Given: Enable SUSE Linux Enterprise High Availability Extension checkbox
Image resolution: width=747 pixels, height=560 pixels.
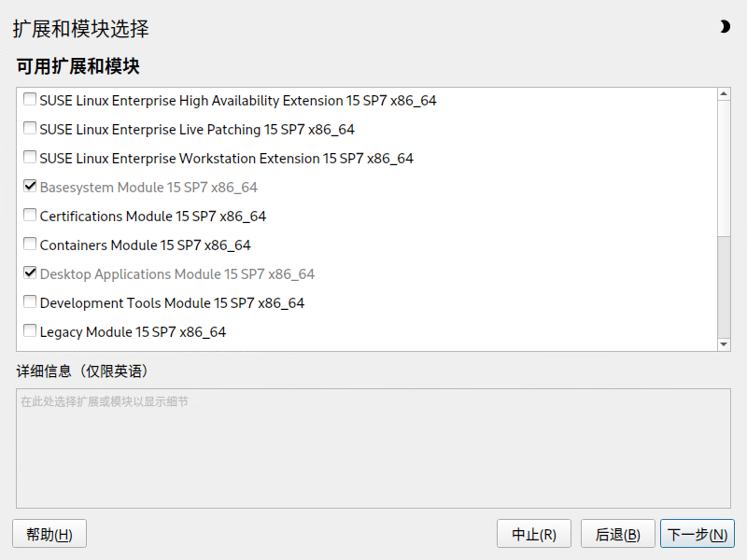Looking at the screenshot, I should pos(30,100).
